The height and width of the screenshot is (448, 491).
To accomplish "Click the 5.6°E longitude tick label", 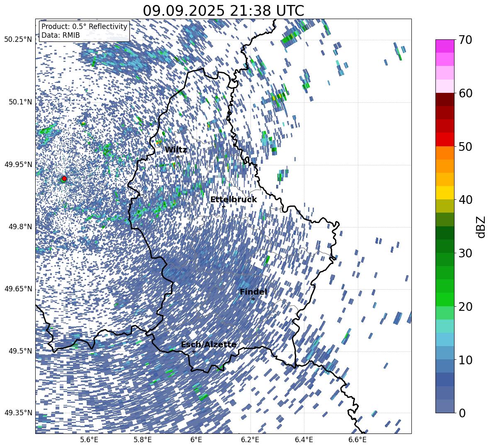I will pyautogui.click(x=89, y=440).
